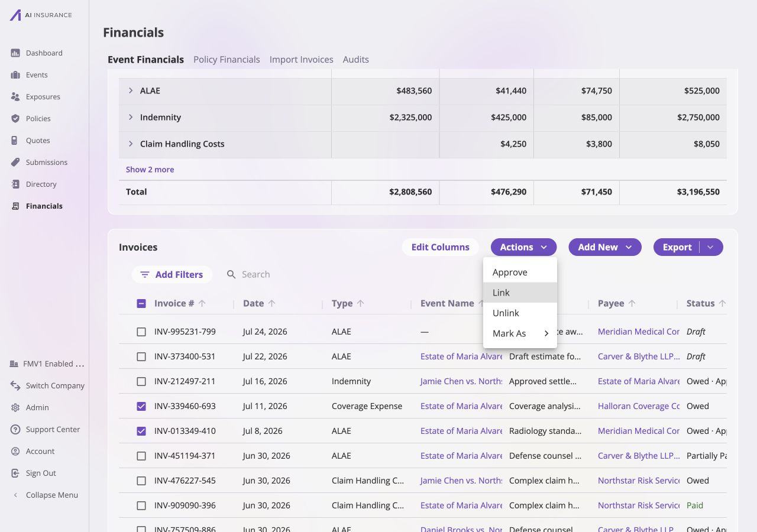
Task: Uncheck the box for INV-013349-410
Action: click(x=141, y=432)
